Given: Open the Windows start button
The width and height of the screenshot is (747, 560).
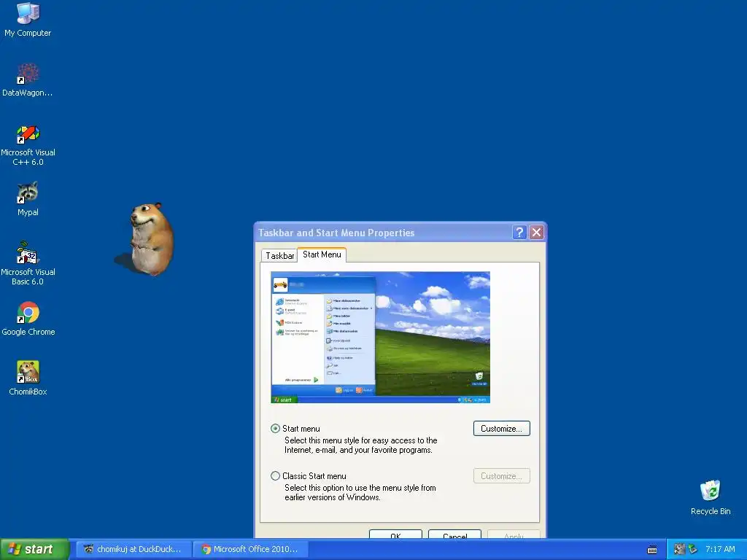Looking at the screenshot, I should click(x=34, y=549).
